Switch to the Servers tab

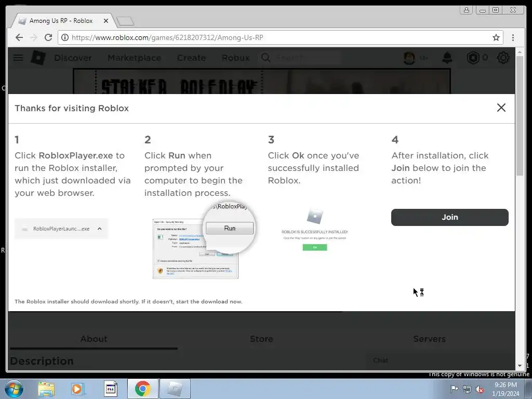pyautogui.click(x=430, y=339)
